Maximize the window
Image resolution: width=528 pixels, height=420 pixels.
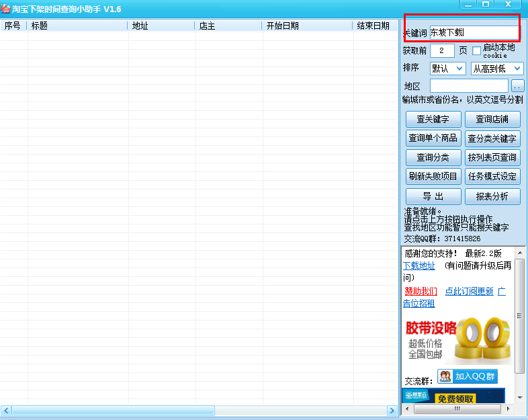tap(486, 5)
